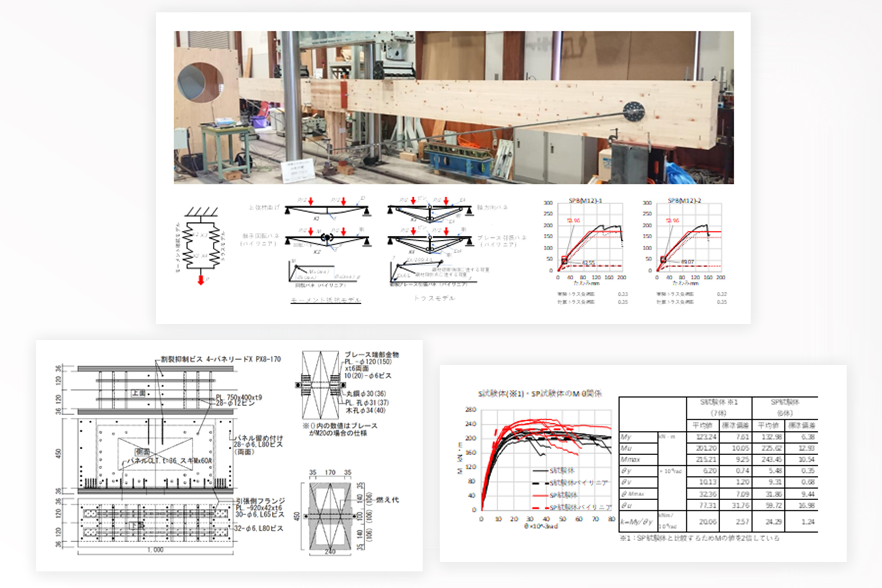Click the 引張側フランジ annotation text
Screen dimensions: 882x588
(x=260, y=501)
